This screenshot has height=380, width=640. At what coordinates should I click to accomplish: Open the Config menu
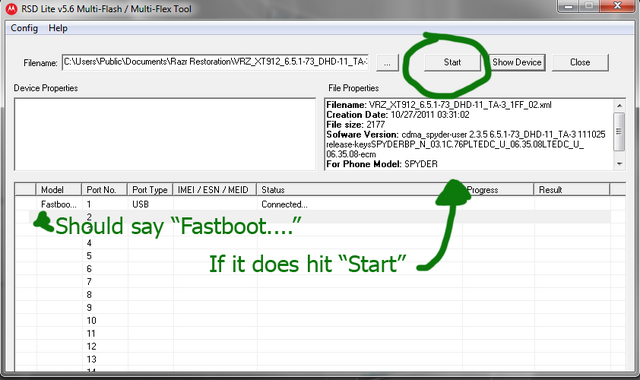(x=24, y=28)
